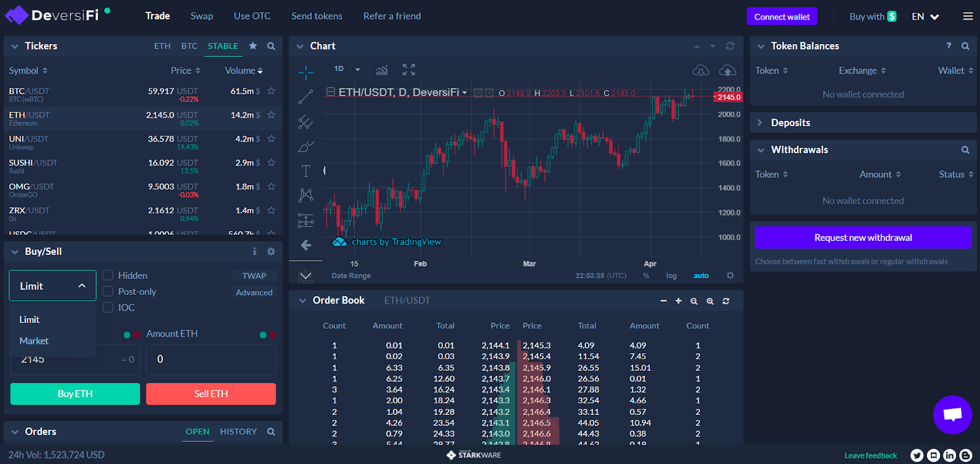980x464 pixels.
Task: Check the Post-only option
Action: click(x=108, y=291)
